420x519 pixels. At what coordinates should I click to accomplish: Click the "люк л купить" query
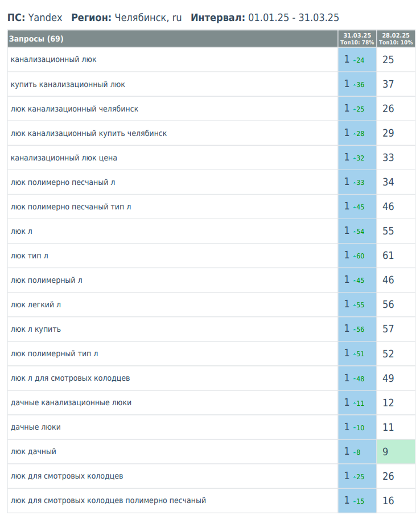(36, 329)
